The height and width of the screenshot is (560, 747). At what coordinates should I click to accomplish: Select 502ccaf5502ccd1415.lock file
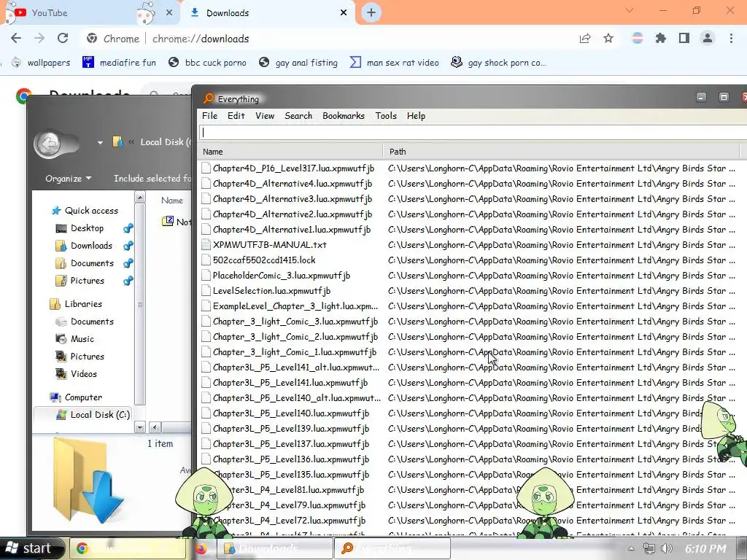coord(264,260)
